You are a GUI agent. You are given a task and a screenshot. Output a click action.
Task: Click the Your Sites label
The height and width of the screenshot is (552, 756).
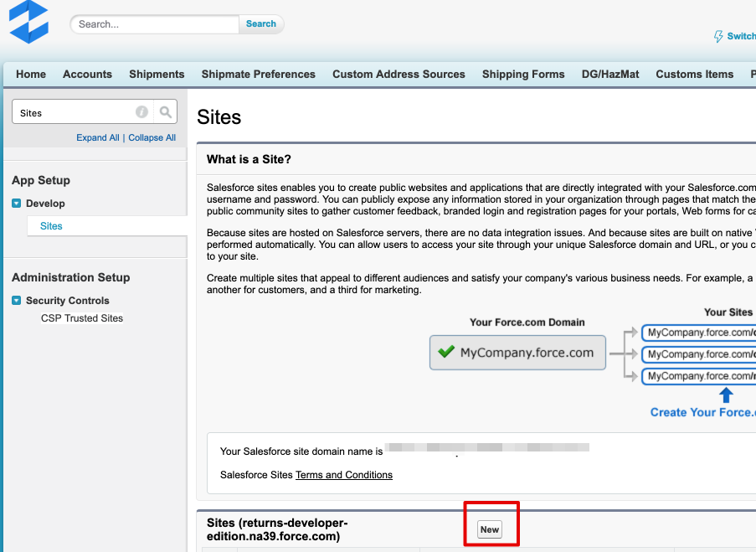coord(728,312)
